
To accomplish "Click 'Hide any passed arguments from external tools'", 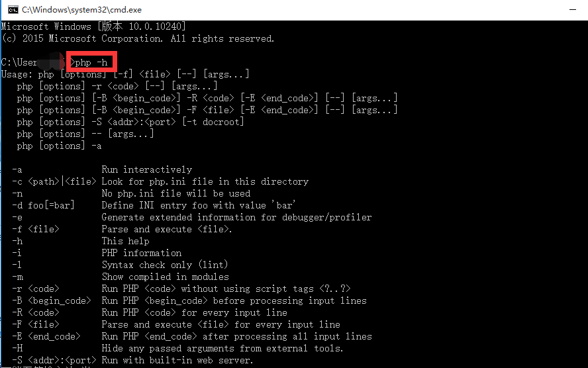I will pos(222,349).
